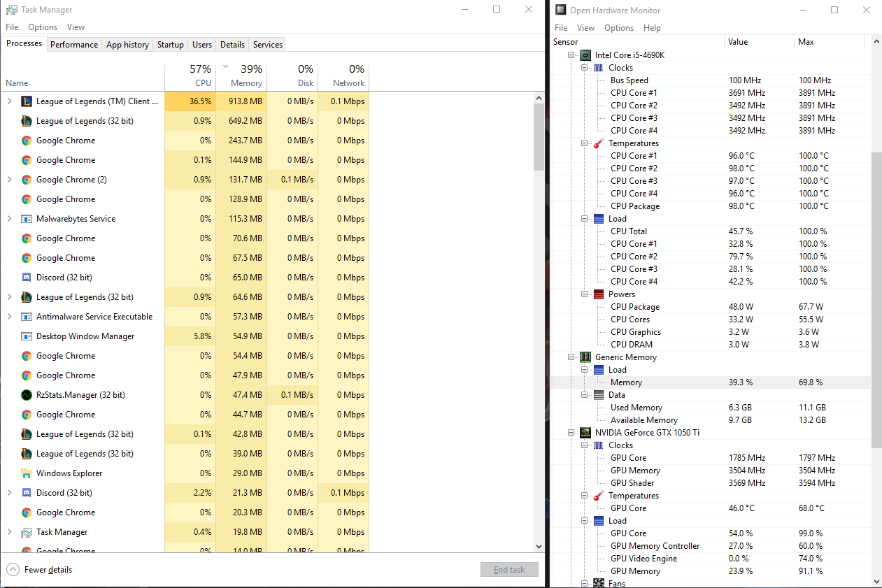The height and width of the screenshot is (588, 882).
Task: Collapse the Generic Memory tree node
Action: coord(571,357)
